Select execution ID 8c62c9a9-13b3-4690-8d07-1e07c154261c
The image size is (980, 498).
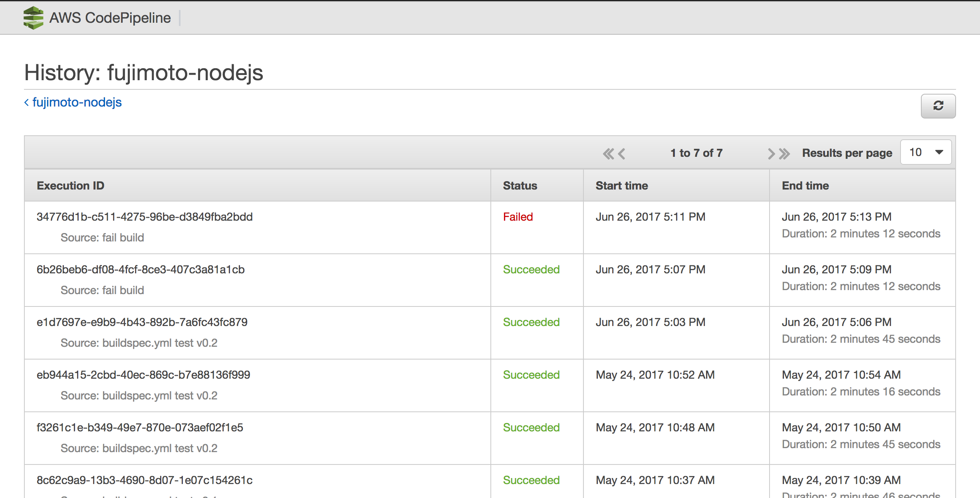click(145, 480)
